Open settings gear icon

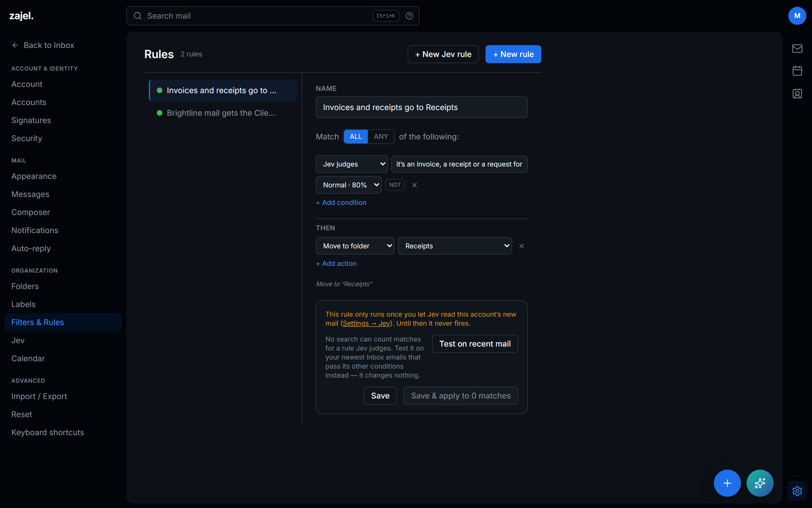(x=797, y=491)
